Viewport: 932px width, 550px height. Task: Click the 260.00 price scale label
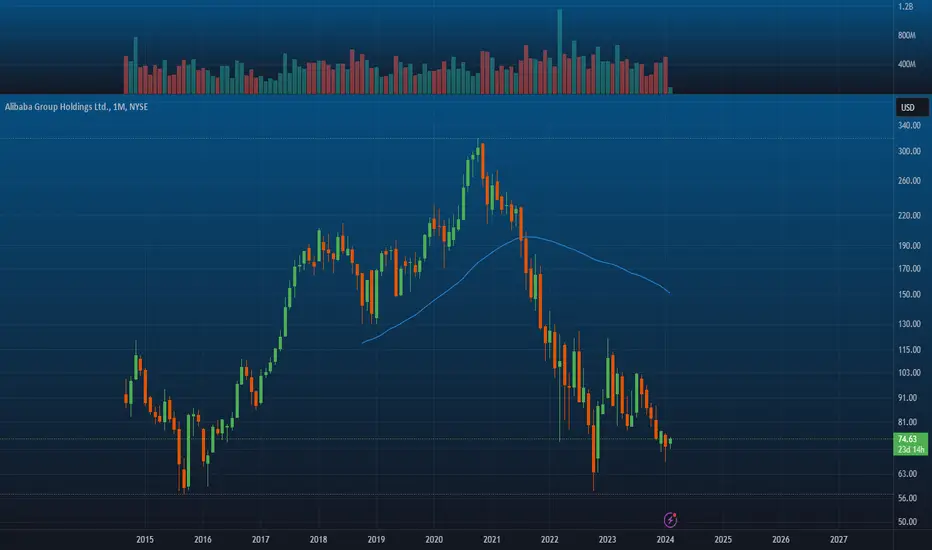coord(909,181)
